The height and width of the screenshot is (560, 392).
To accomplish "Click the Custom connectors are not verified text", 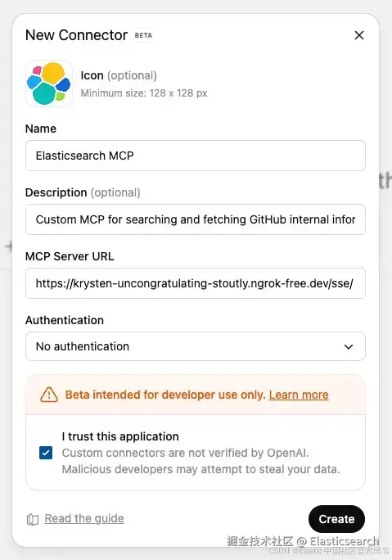I will point(185,453).
